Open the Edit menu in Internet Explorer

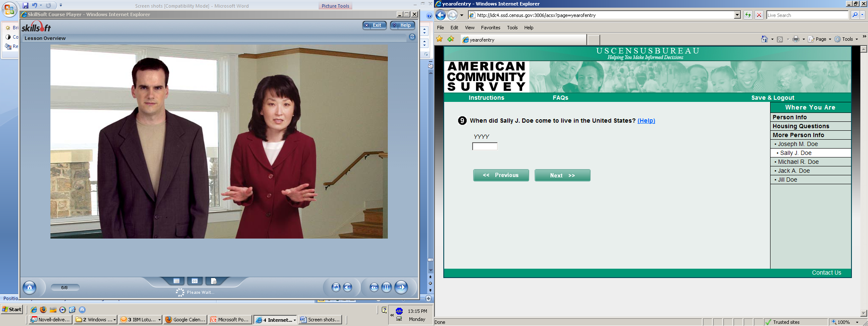pos(454,28)
